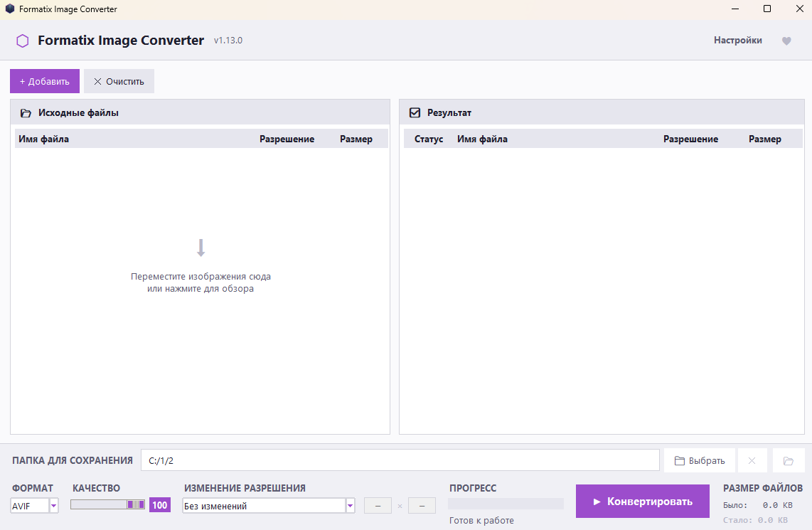Clear the save folder path with X icon

[752, 460]
